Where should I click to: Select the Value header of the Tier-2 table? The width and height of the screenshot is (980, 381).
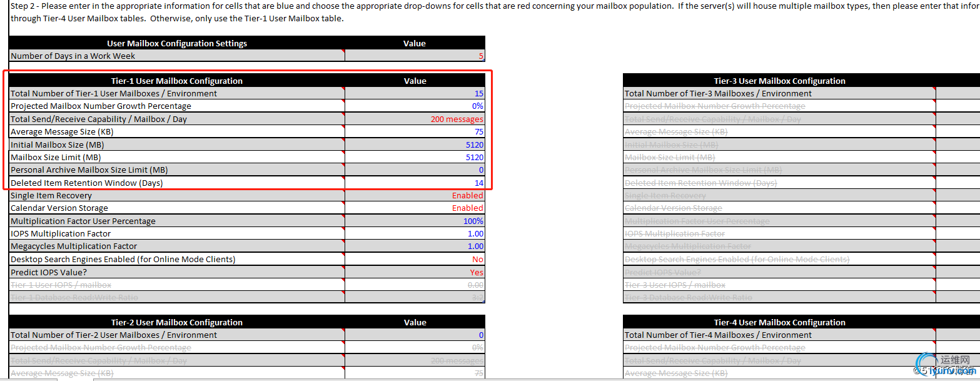415,322
